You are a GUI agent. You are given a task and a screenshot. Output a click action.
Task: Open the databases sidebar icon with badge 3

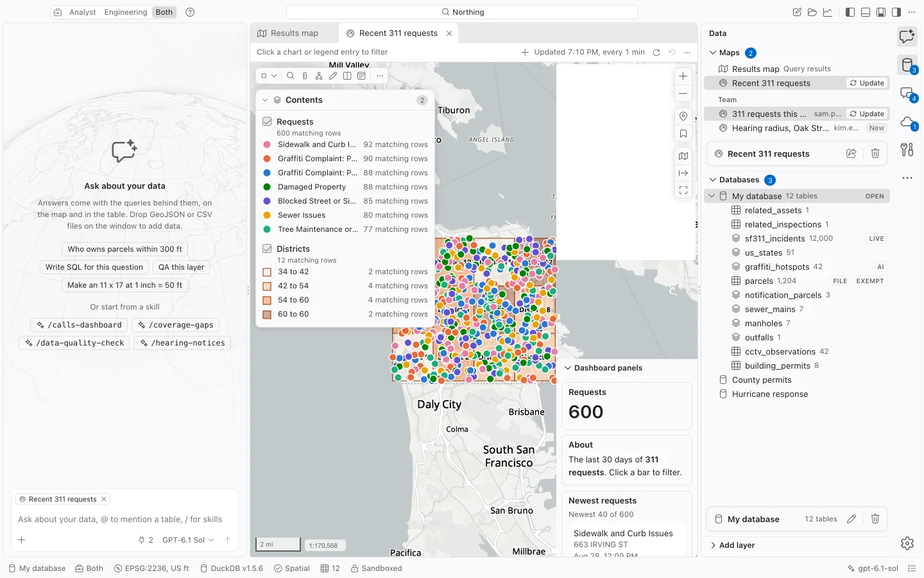tap(907, 65)
